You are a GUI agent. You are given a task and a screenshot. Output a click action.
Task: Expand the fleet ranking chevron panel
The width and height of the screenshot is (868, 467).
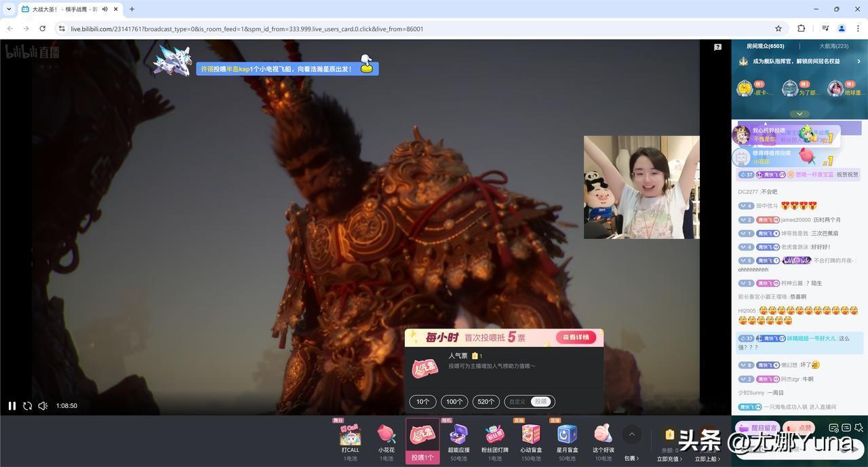(x=800, y=114)
